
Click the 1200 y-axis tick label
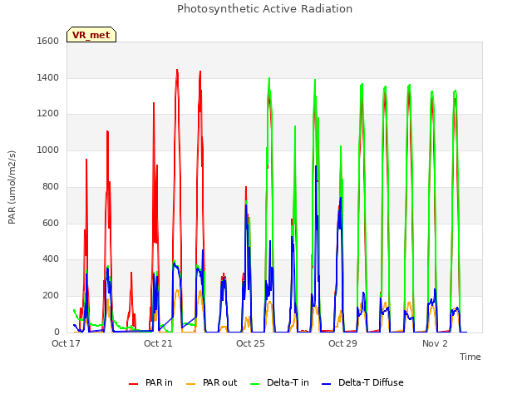48,114
